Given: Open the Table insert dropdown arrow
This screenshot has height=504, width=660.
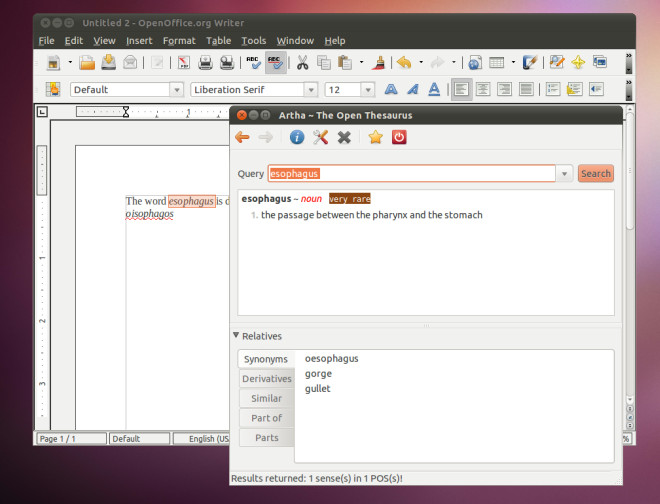Looking at the screenshot, I should click(513, 63).
